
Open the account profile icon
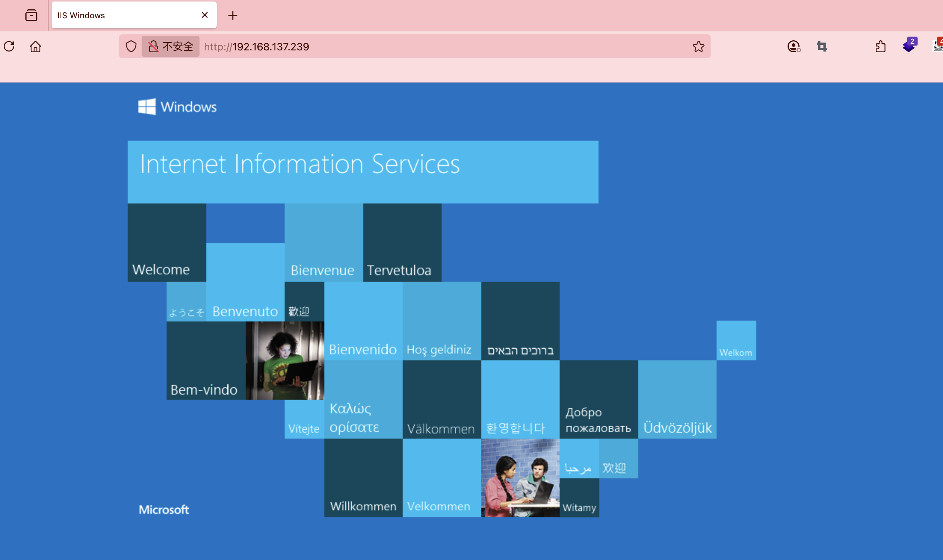(x=794, y=46)
